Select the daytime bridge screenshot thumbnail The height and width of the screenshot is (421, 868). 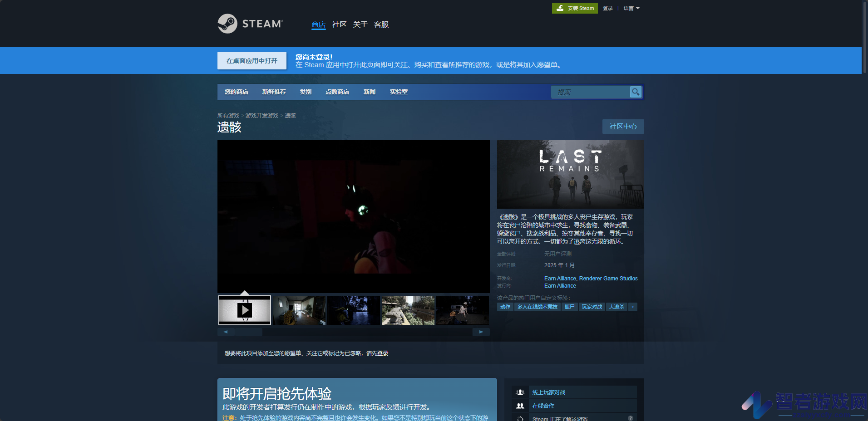pyautogui.click(x=408, y=310)
